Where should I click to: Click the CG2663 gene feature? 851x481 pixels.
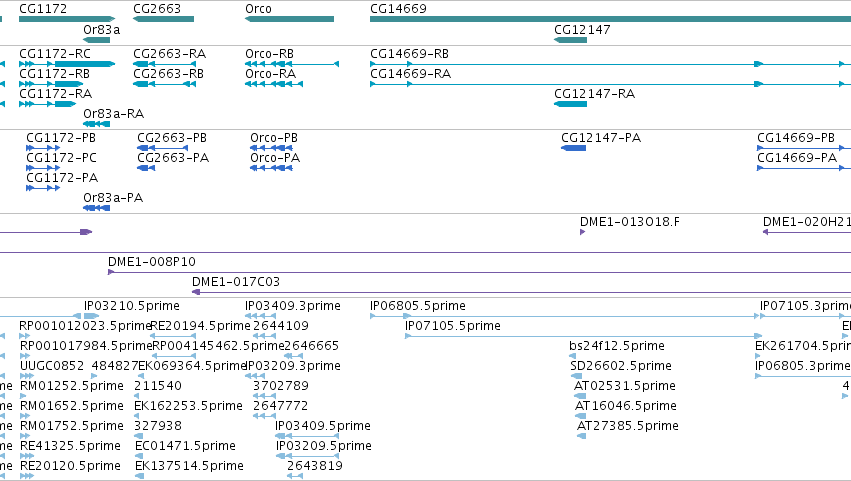(x=163, y=19)
